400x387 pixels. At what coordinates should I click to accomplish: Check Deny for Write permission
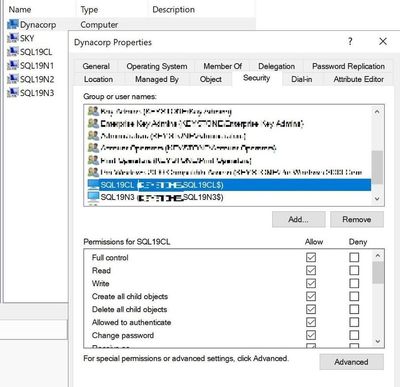coord(354,283)
